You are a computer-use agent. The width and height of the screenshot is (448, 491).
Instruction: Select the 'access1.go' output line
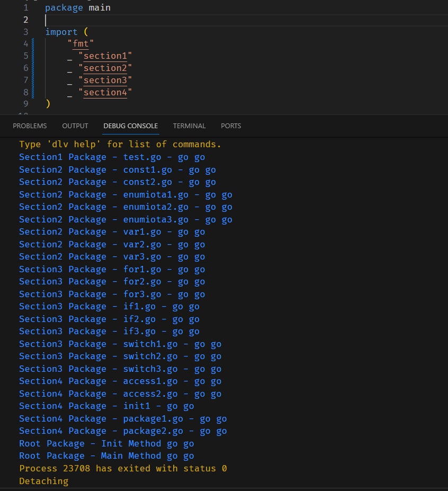point(120,381)
